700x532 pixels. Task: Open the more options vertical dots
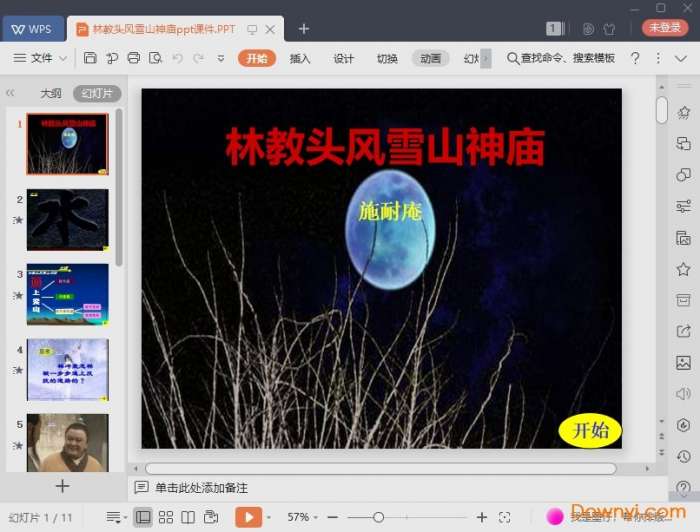(x=658, y=58)
